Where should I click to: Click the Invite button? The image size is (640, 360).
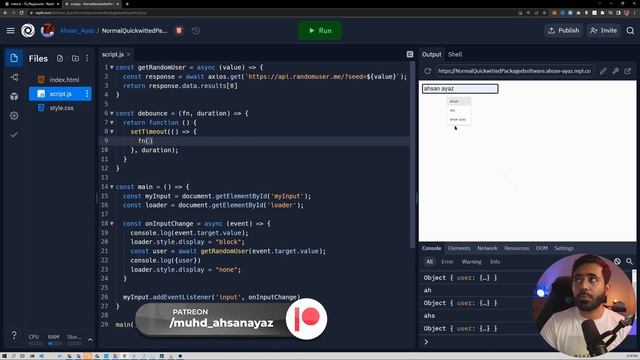(x=603, y=31)
